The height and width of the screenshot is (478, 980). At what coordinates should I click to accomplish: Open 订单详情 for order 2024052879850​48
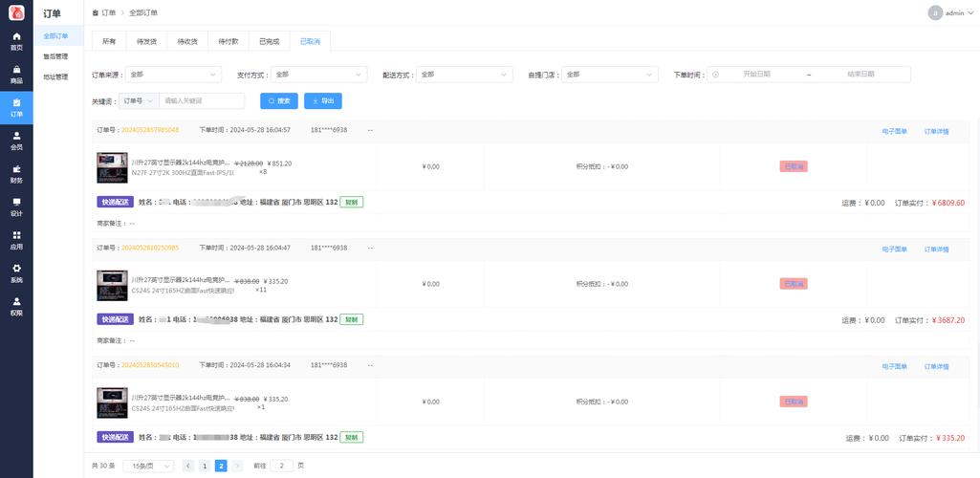click(936, 130)
